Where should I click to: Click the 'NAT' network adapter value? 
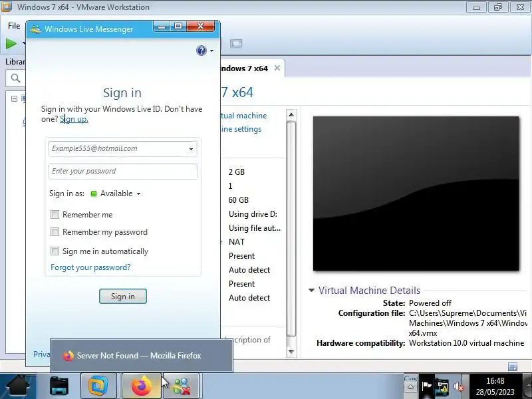click(x=237, y=242)
